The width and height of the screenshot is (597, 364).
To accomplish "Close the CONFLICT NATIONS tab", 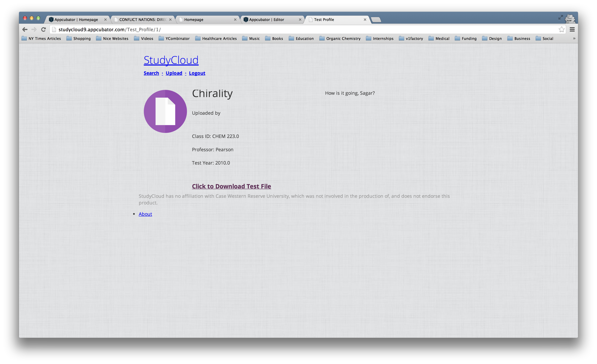I will click(170, 20).
